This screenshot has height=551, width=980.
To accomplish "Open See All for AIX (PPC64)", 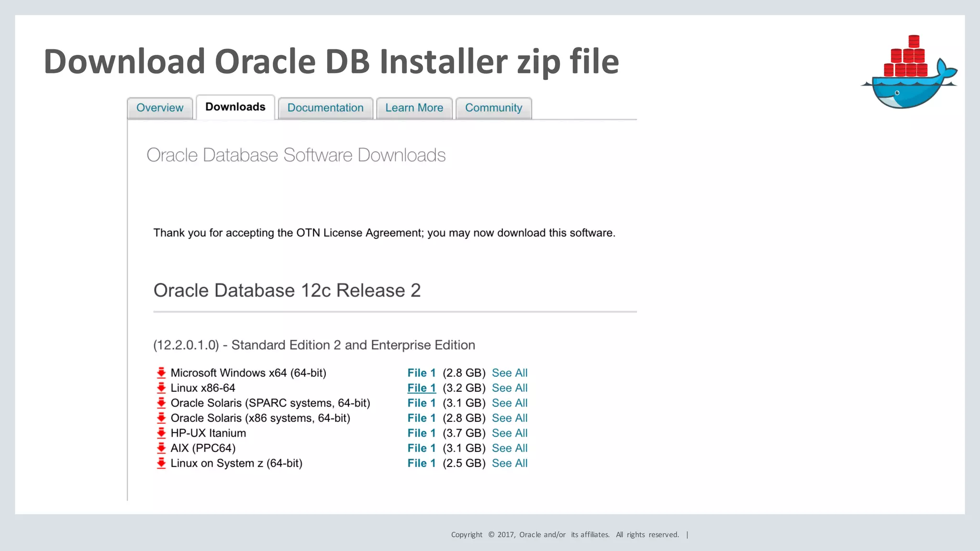I will pyautogui.click(x=510, y=448).
